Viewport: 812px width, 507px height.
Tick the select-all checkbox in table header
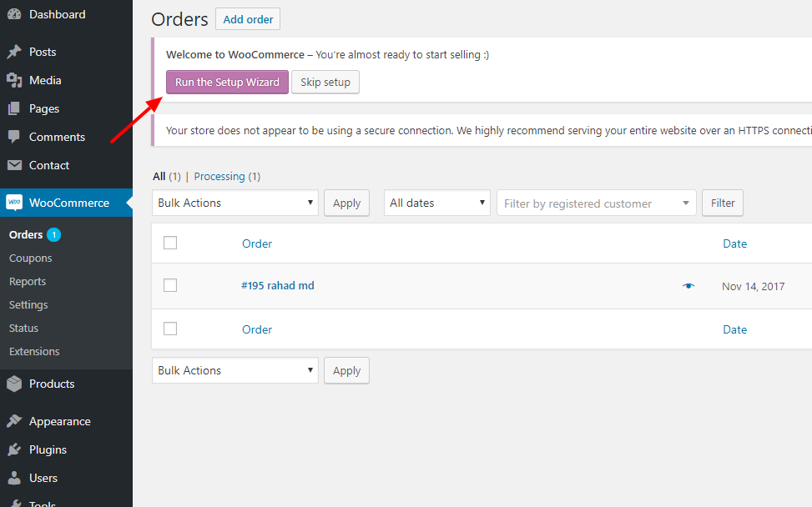pyautogui.click(x=170, y=243)
